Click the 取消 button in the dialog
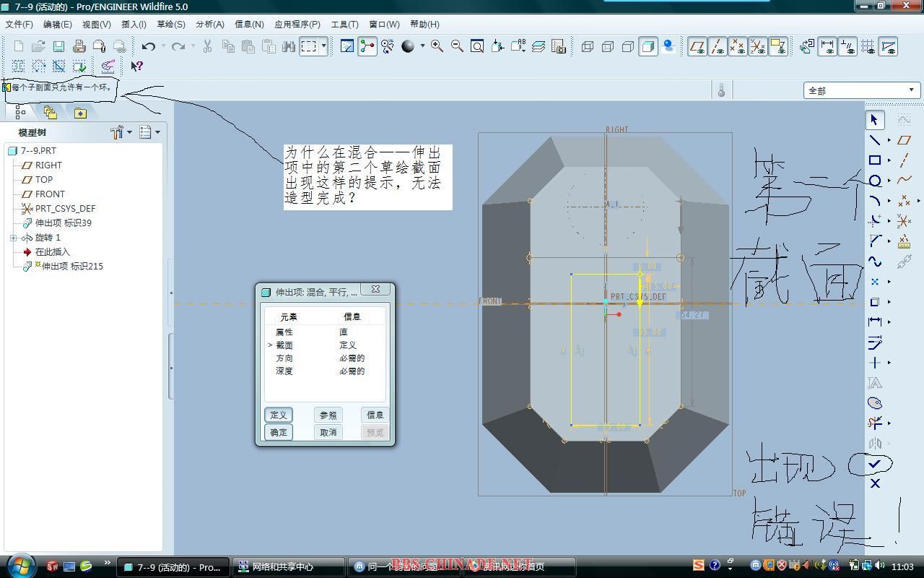 click(328, 432)
